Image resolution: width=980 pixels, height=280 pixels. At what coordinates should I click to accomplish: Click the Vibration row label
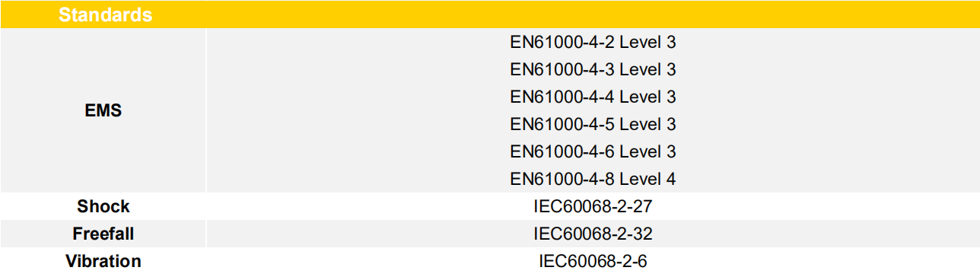pyautogui.click(x=103, y=261)
